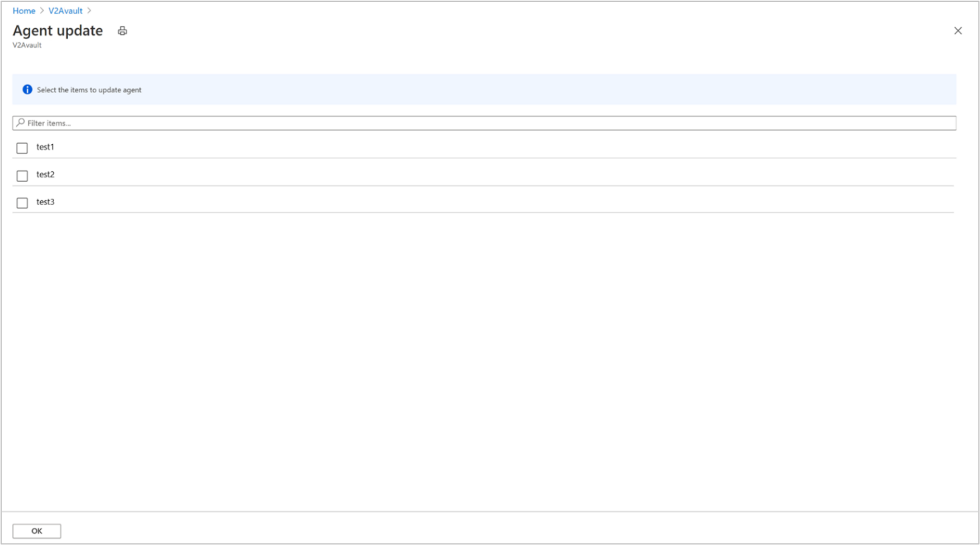
Task: Open the Home breadcrumb link
Action: (x=24, y=11)
